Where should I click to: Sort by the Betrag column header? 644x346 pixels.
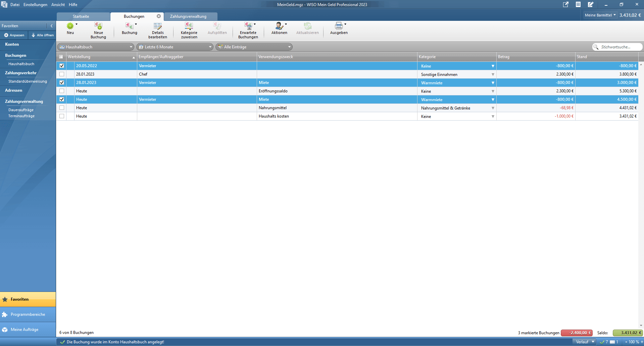(x=536, y=57)
